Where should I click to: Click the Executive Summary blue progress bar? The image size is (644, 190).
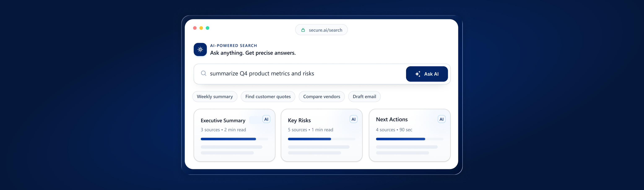point(228,139)
